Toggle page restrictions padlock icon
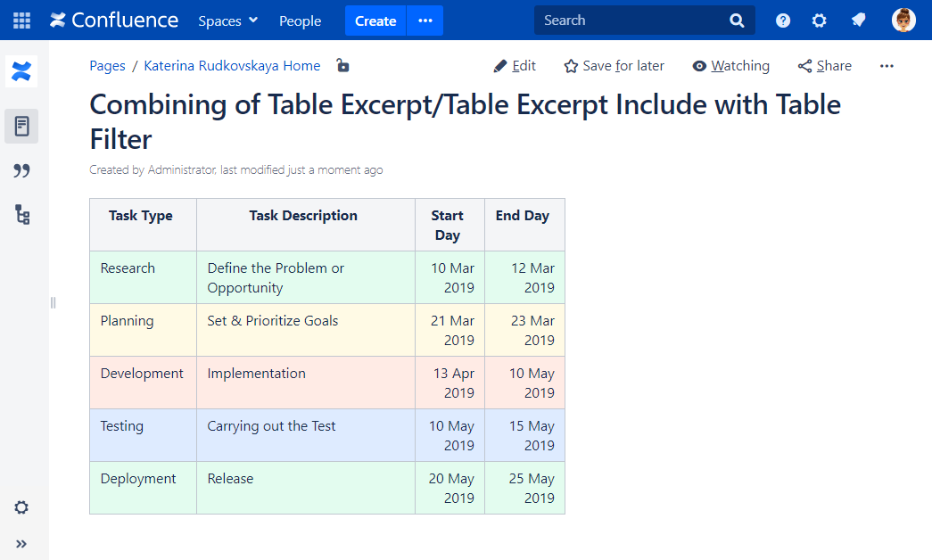This screenshot has height=560, width=932. pyautogui.click(x=342, y=66)
